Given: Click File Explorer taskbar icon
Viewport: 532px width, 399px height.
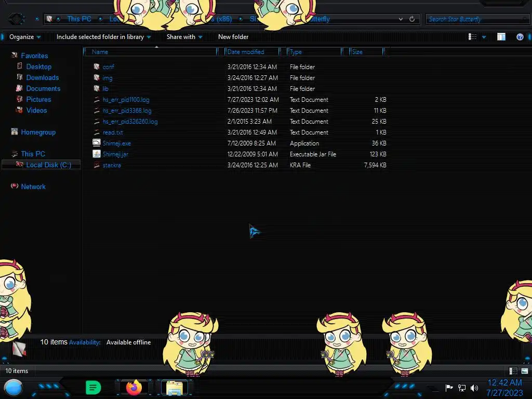Looking at the screenshot, I should 175,388.
